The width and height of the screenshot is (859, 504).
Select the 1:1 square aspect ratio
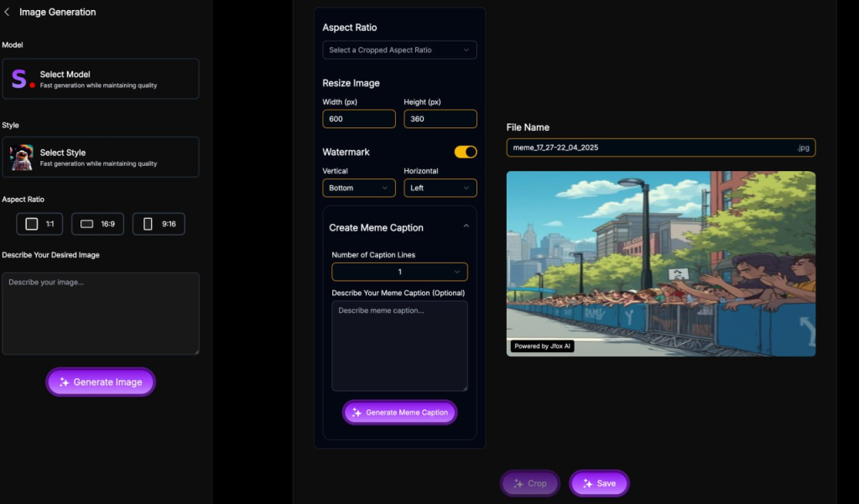click(x=41, y=224)
